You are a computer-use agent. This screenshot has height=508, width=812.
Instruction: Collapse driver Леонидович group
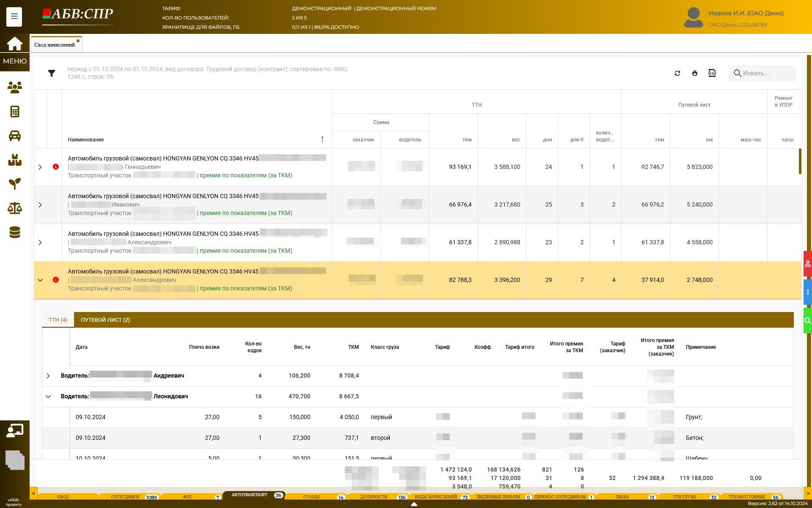pyautogui.click(x=48, y=397)
